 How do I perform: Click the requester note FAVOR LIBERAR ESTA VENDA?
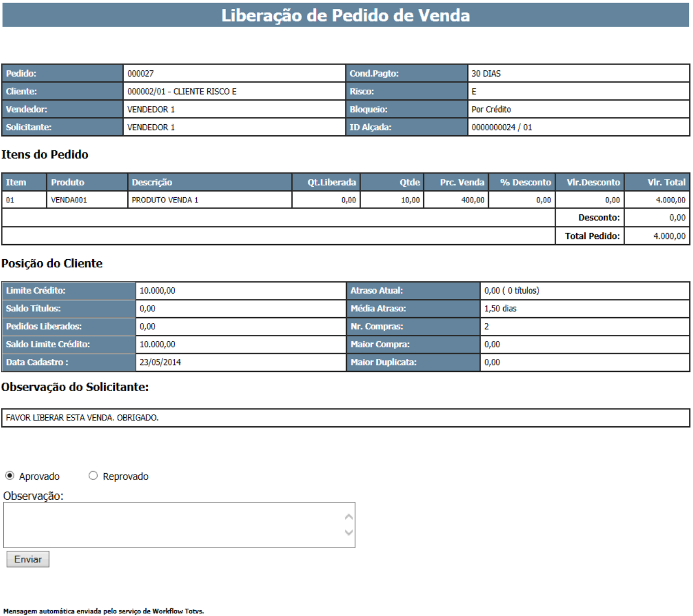click(x=82, y=418)
